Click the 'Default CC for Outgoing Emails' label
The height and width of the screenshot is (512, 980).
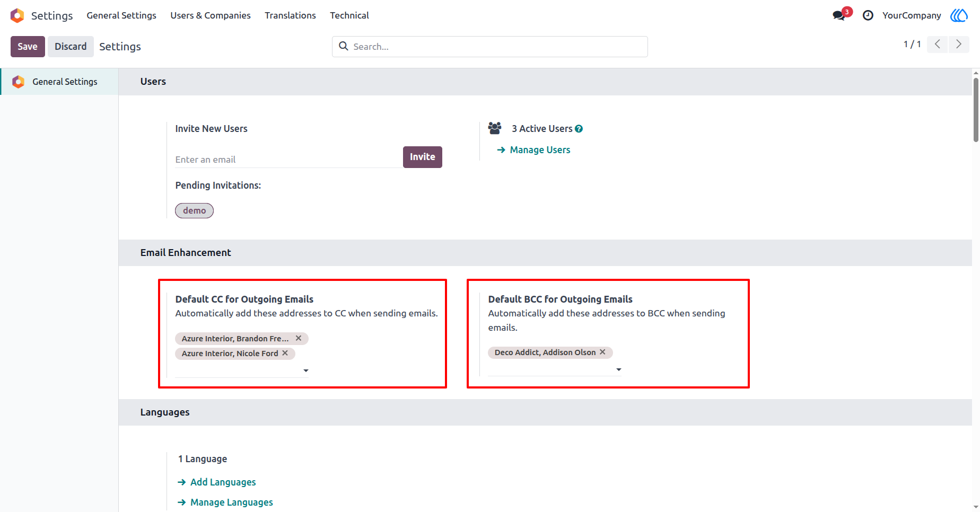click(x=244, y=299)
